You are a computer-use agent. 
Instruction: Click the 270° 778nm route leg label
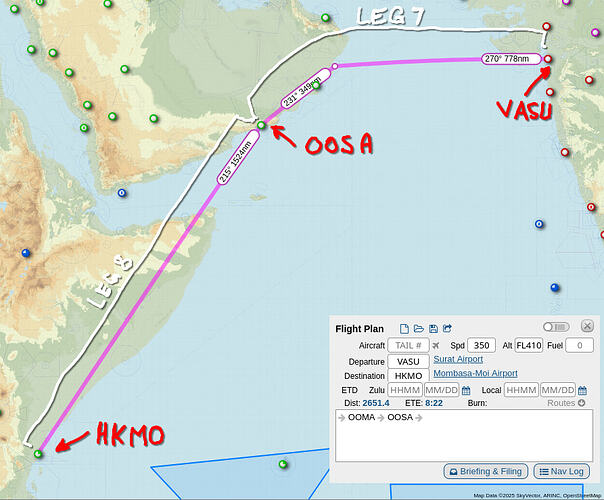tap(507, 59)
